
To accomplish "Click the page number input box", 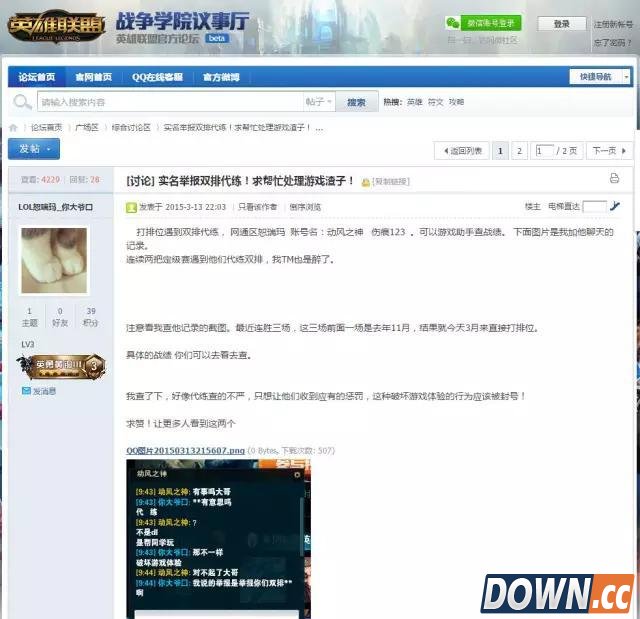I will tap(544, 151).
